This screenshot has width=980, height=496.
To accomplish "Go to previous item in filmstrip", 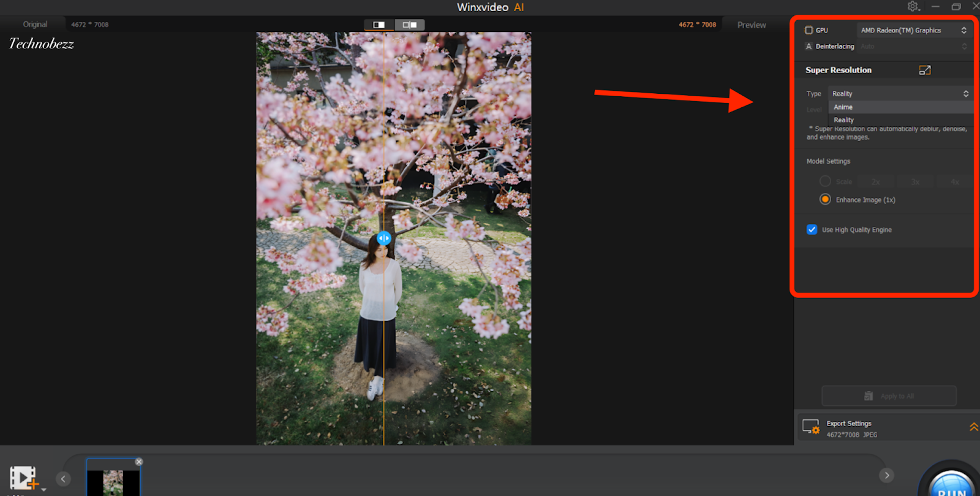I will [x=63, y=479].
